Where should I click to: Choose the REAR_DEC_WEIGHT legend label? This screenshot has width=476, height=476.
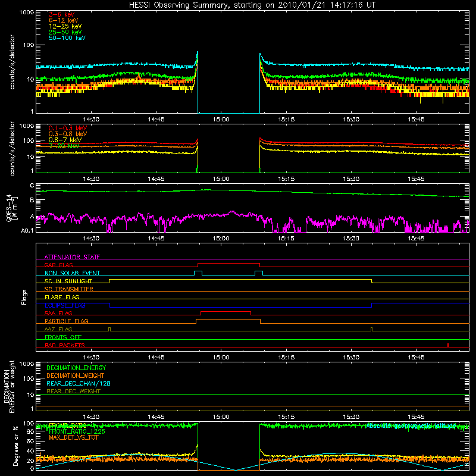click(x=73, y=392)
